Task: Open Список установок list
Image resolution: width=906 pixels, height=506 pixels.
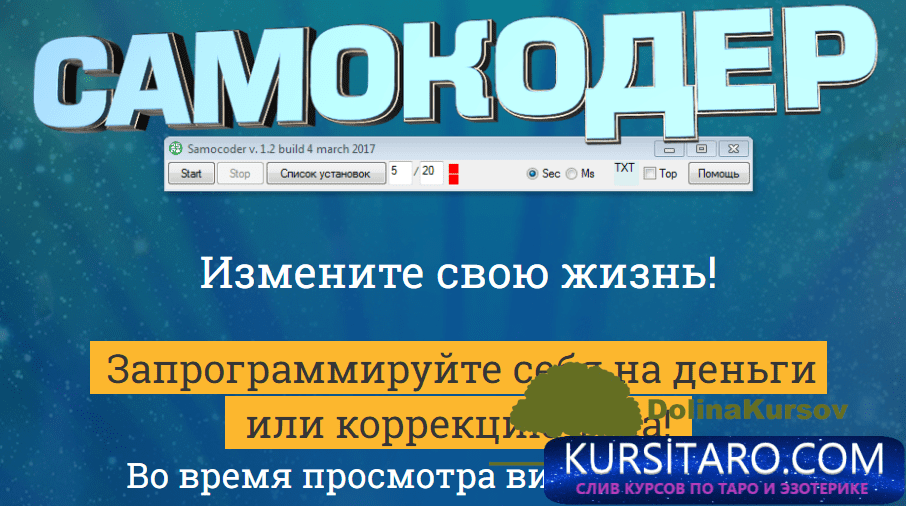Action: (x=325, y=173)
